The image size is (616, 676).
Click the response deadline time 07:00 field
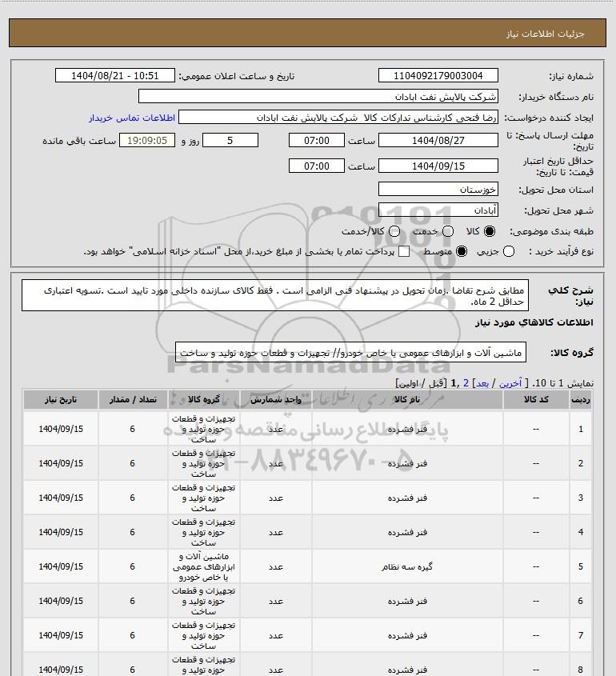[317, 141]
